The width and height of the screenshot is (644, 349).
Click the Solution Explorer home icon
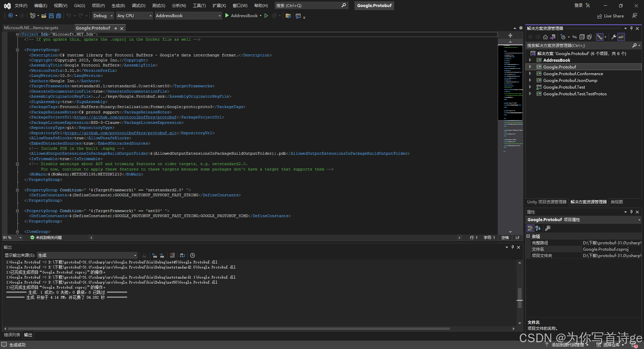point(545,37)
